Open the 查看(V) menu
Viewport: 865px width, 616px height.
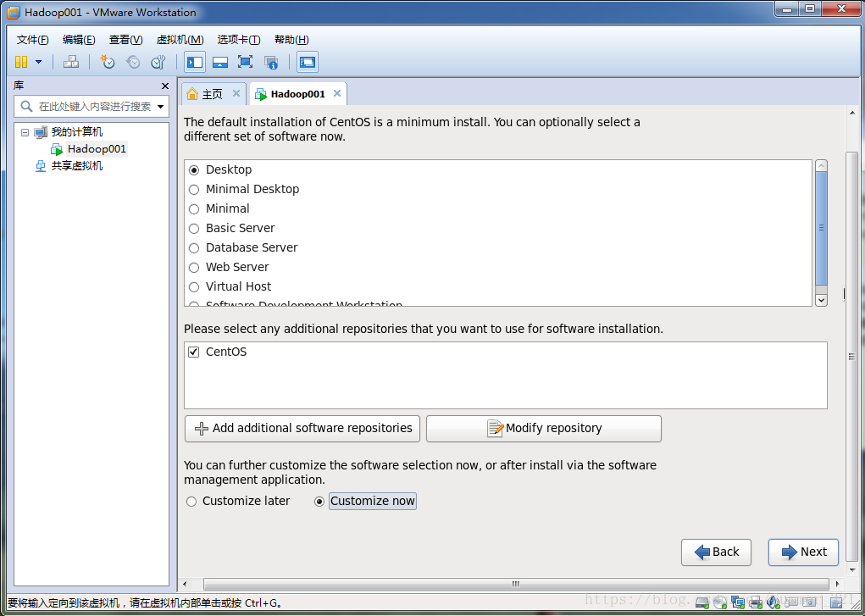125,40
